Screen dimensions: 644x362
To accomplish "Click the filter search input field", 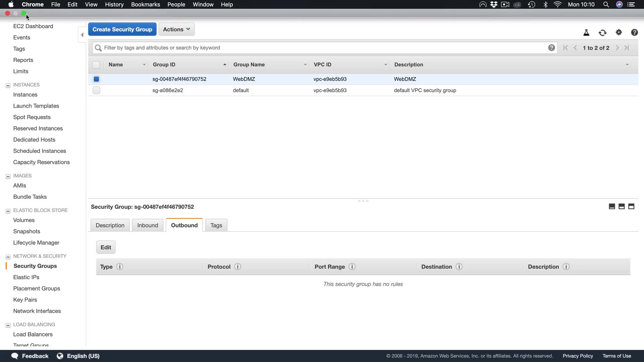I will 322,48.
